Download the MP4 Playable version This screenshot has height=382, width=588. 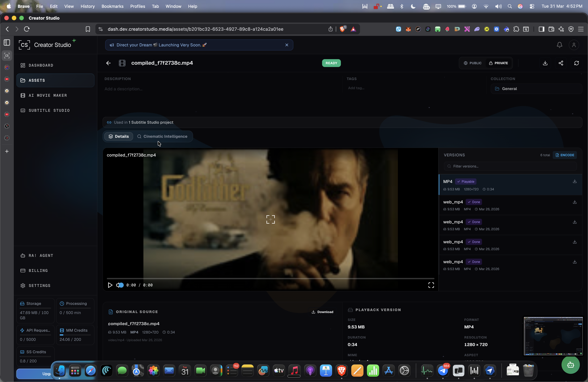coord(575,181)
